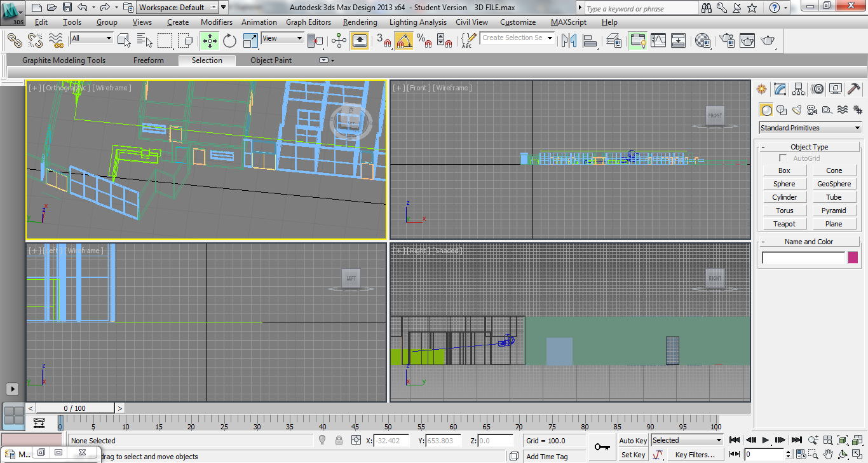Toggle Absolute/Offset transform type-in mode

coord(356,440)
